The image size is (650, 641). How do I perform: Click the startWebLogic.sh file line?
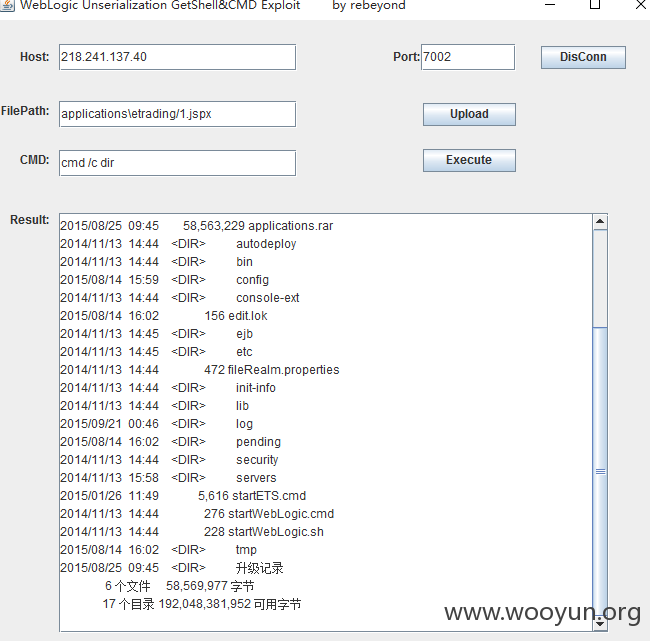192,532
